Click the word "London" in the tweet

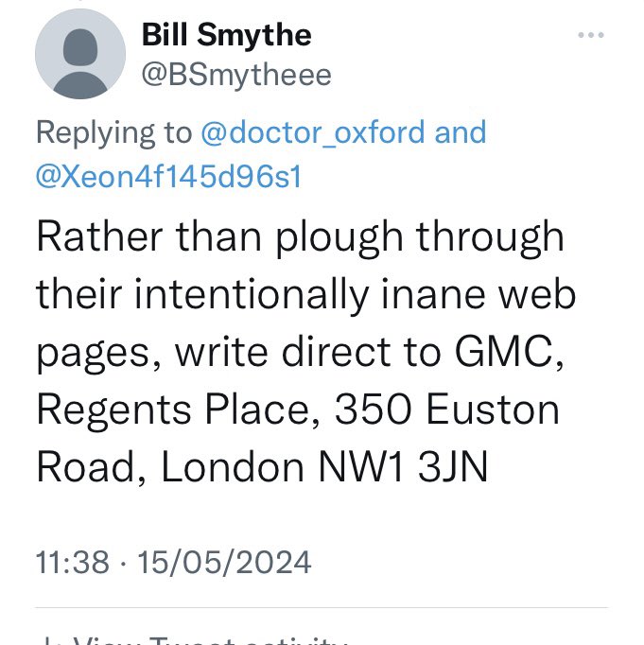coord(233,466)
